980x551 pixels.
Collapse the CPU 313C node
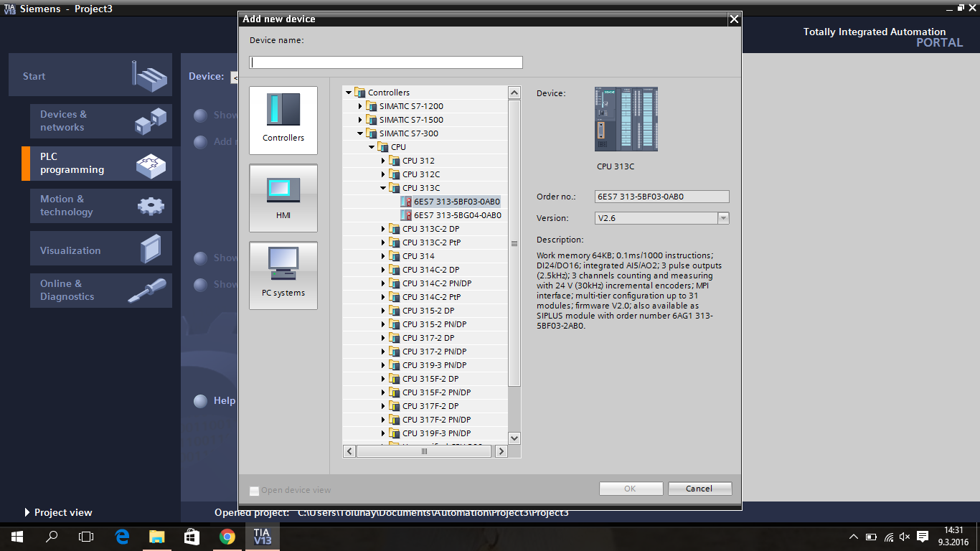pyautogui.click(x=383, y=188)
